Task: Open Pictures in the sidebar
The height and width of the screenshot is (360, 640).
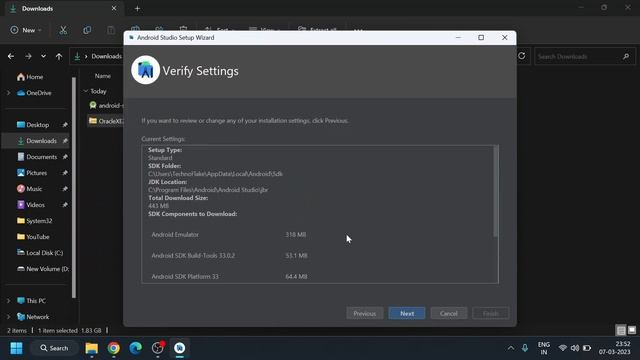Action: click(32, 173)
